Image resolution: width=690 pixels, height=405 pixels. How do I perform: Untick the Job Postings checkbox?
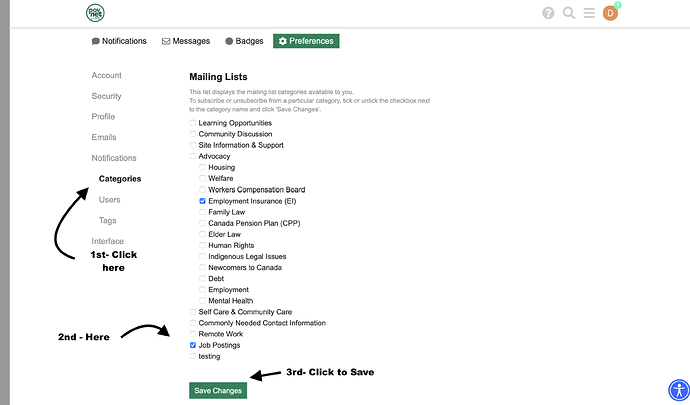193,345
